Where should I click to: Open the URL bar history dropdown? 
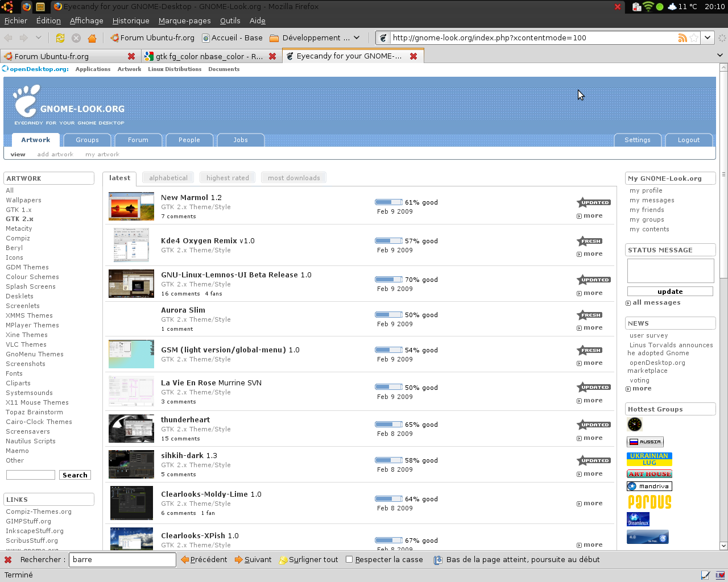(x=708, y=38)
